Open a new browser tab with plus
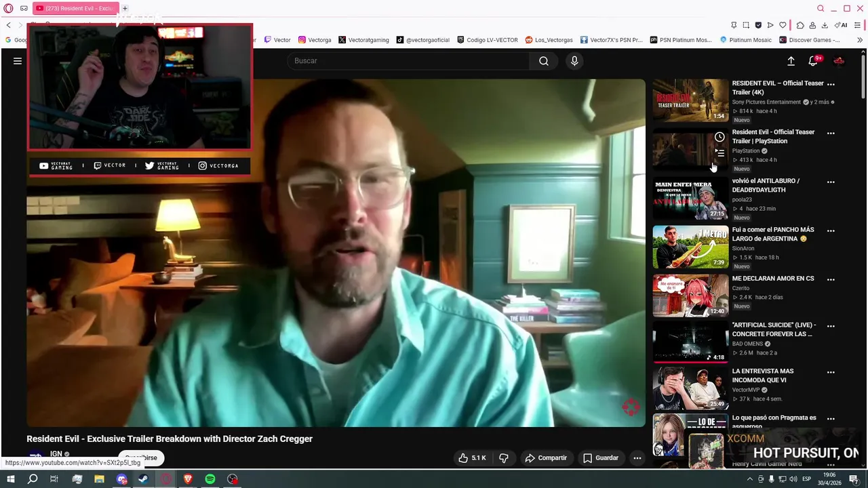The height and width of the screenshot is (488, 868). tap(125, 8)
